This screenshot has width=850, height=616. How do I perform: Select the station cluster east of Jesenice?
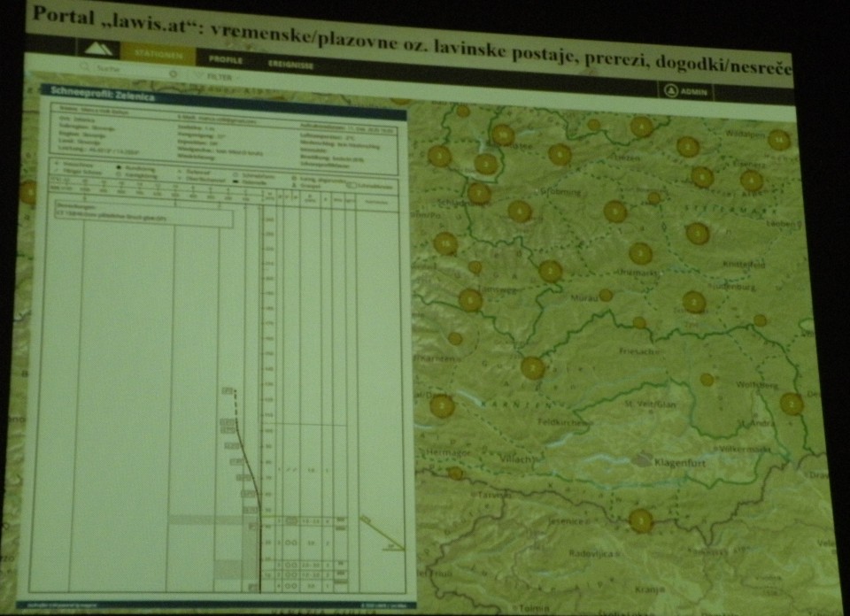[641, 520]
